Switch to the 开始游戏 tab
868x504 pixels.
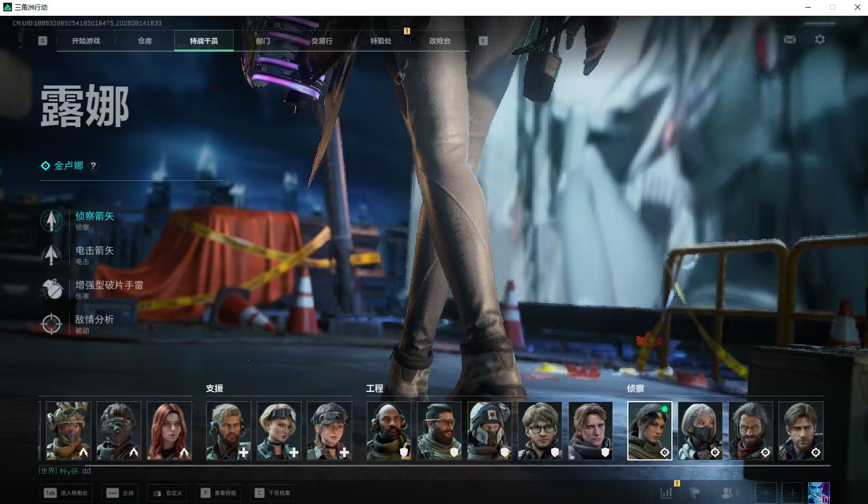click(x=86, y=41)
